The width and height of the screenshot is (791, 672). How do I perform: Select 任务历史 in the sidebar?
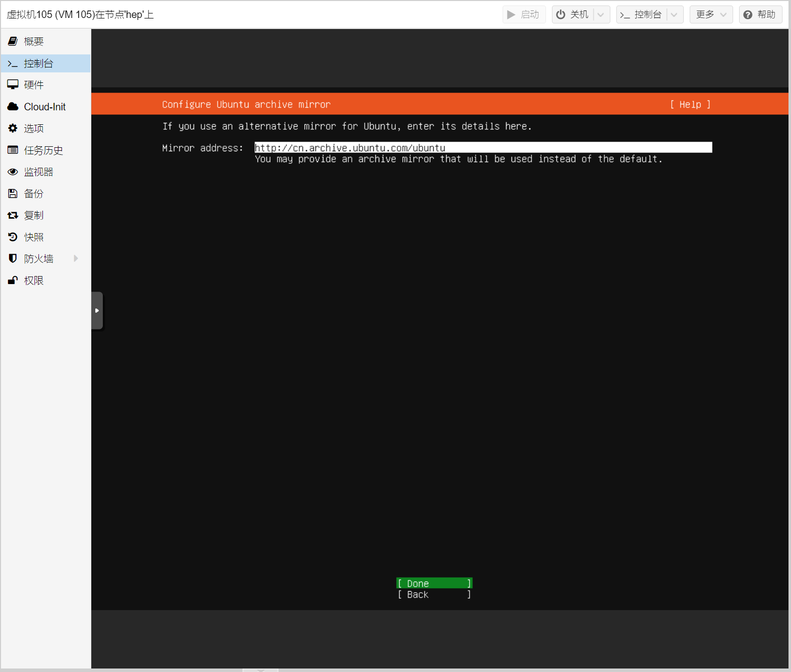pyautogui.click(x=43, y=150)
